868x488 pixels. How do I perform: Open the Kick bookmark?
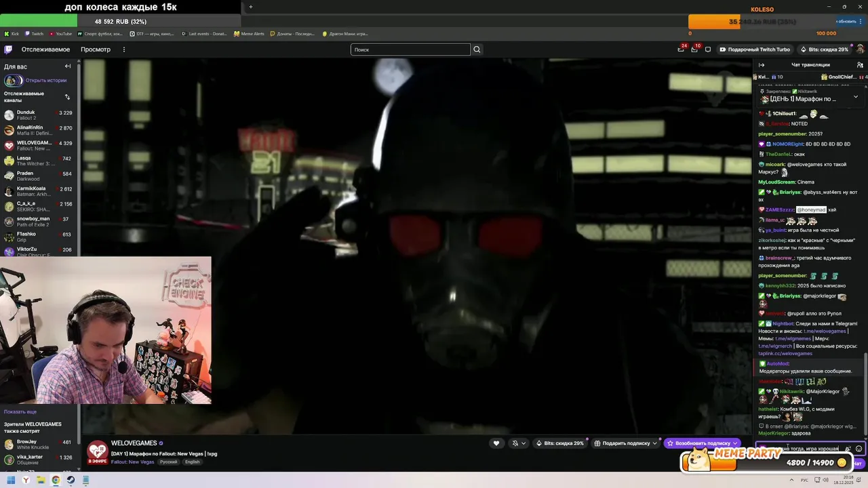12,33
